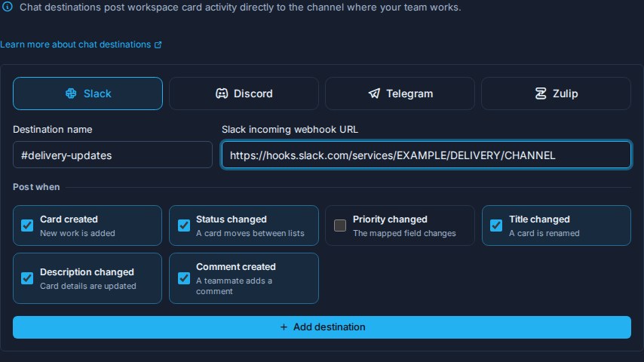Click the Post when heading
644x362 pixels.
point(36,187)
